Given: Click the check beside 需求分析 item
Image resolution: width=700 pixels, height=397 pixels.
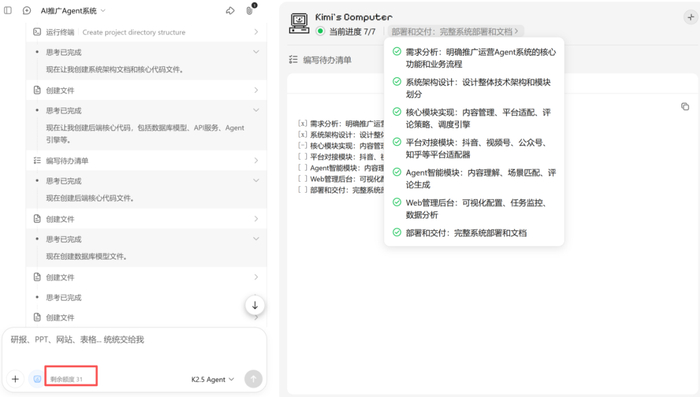Looking at the screenshot, I should pyautogui.click(x=396, y=51).
